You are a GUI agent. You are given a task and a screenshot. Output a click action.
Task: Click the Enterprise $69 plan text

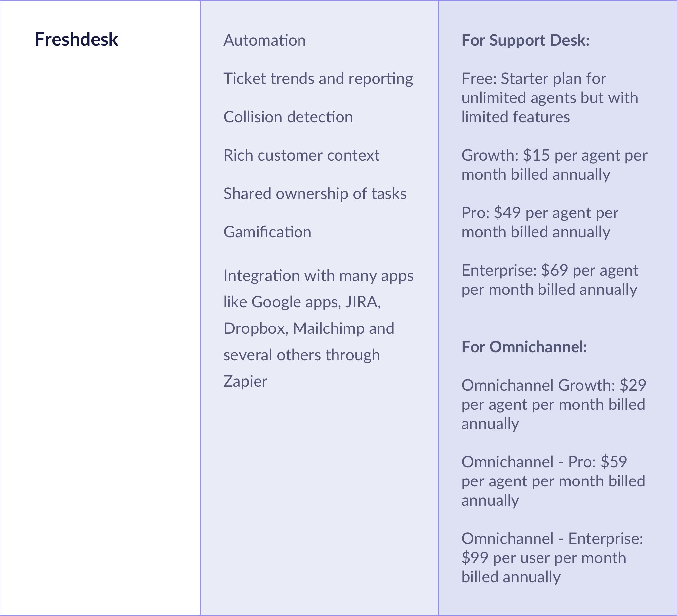pos(549,280)
